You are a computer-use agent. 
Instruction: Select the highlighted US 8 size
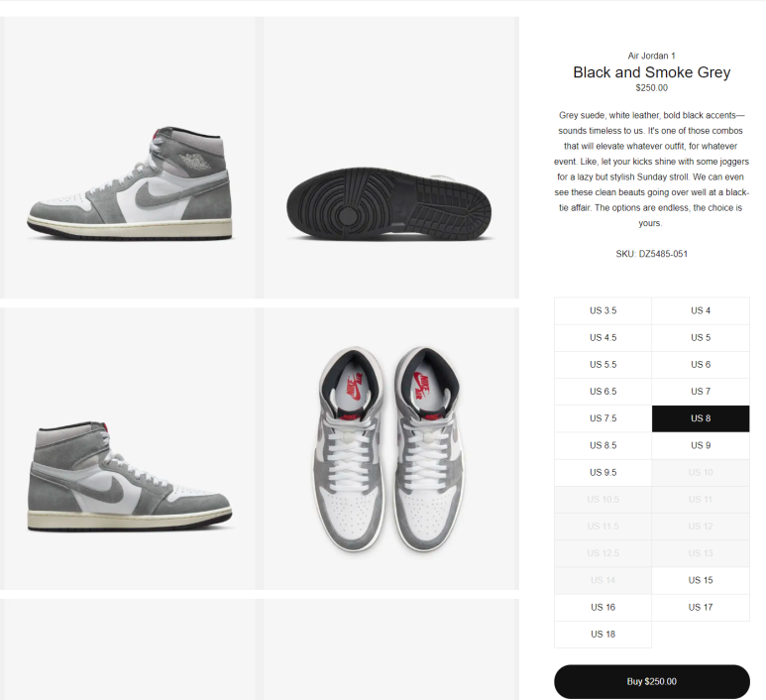pos(701,418)
